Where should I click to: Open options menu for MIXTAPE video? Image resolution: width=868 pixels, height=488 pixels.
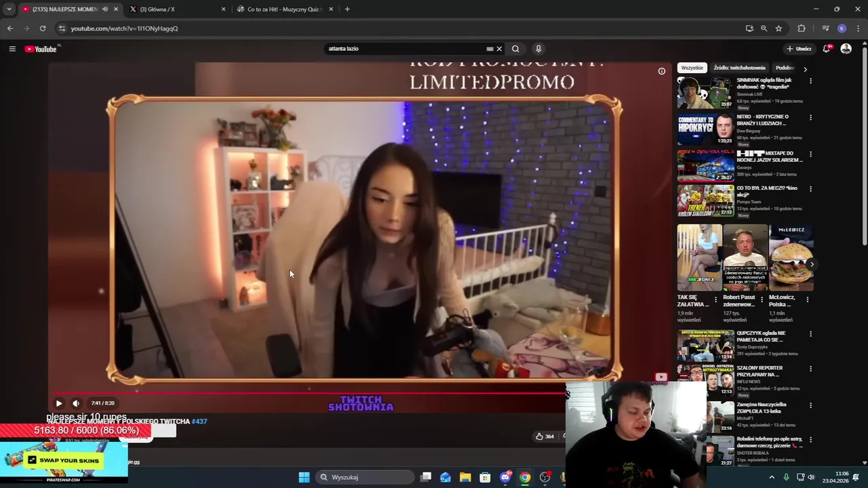click(810, 155)
